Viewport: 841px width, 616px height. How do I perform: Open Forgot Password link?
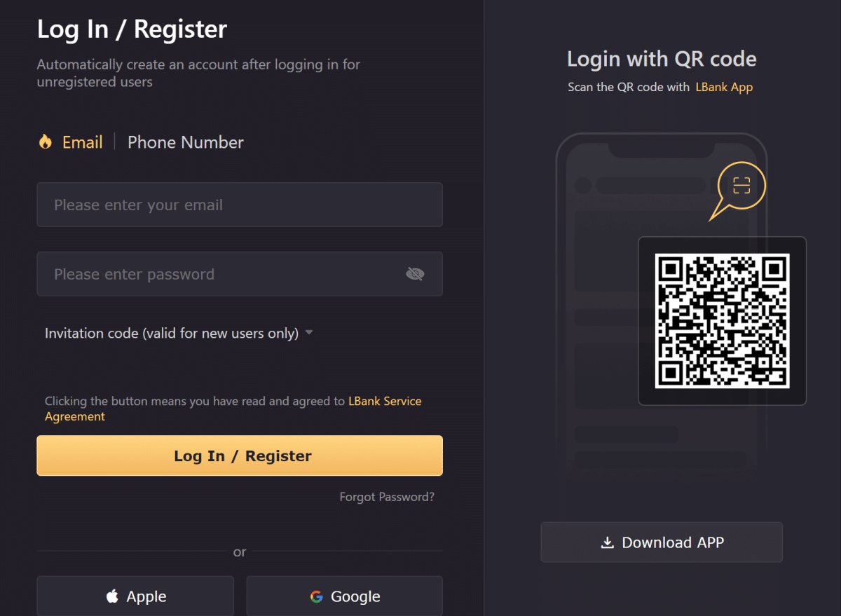pyautogui.click(x=387, y=497)
